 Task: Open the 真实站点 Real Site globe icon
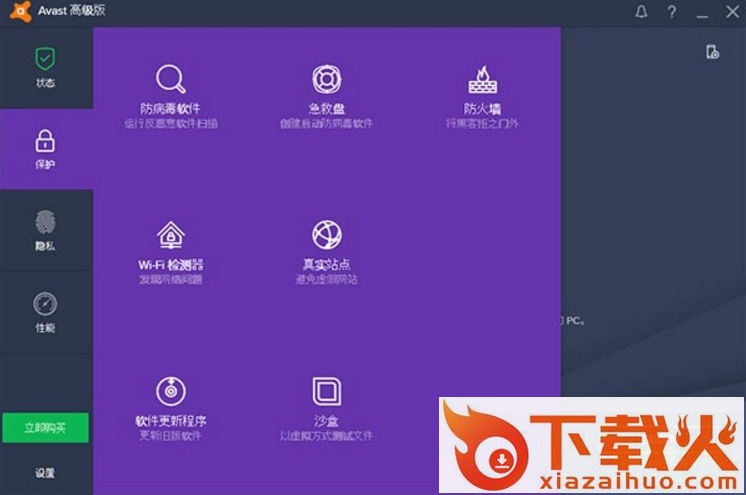click(326, 235)
